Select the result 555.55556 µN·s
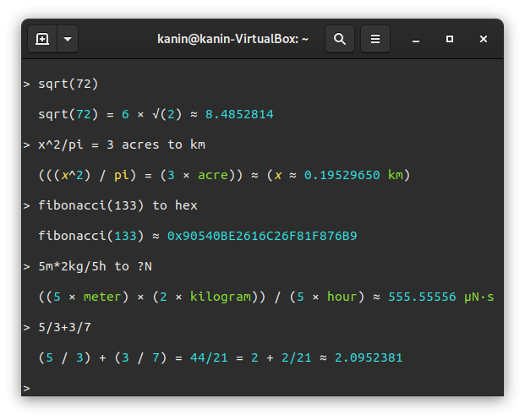 [x=441, y=297]
